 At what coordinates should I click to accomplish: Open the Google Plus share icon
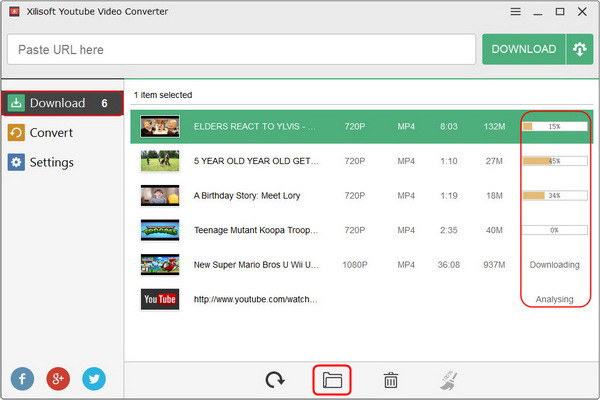point(58,379)
